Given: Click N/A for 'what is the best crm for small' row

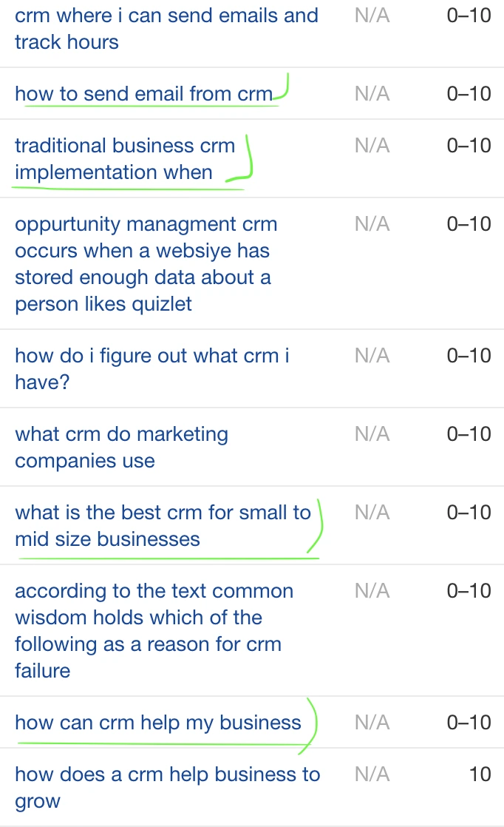Looking at the screenshot, I should pyautogui.click(x=372, y=512).
